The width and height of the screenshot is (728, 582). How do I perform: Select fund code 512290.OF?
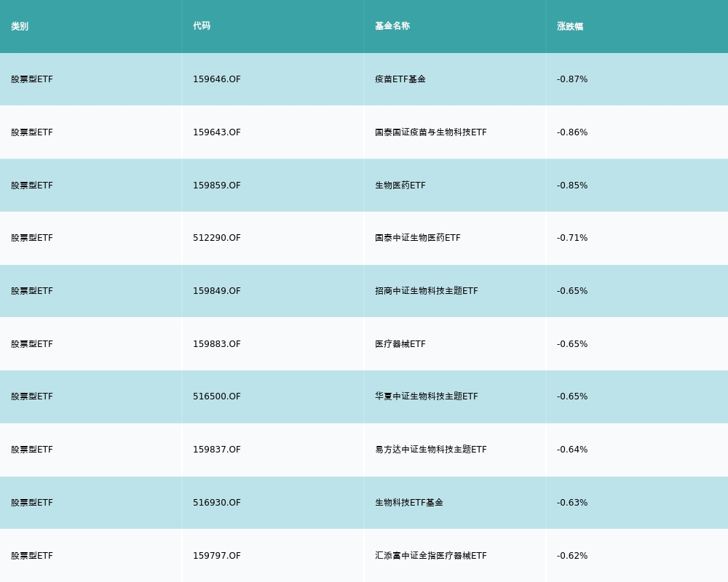pyautogui.click(x=217, y=238)
